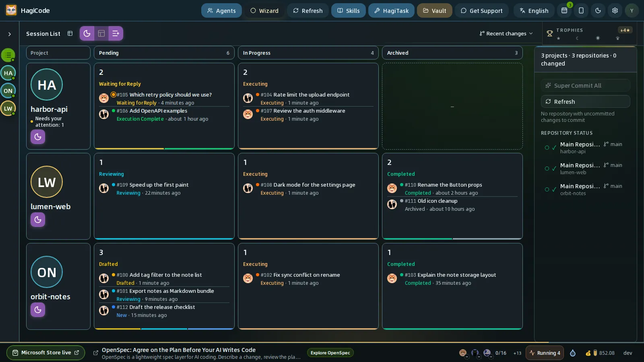The height and width of the screenshot is (362, 644).
Task: Click the green list icon in sidebar
Action: tap(8, 55)
